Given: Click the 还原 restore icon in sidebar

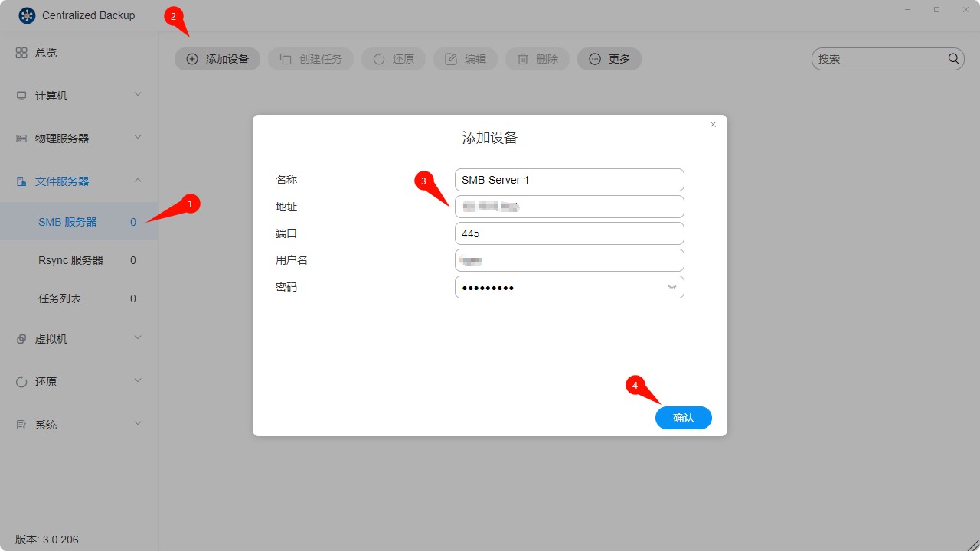Looking at the screenshot, I should click(x=22, y=381).
